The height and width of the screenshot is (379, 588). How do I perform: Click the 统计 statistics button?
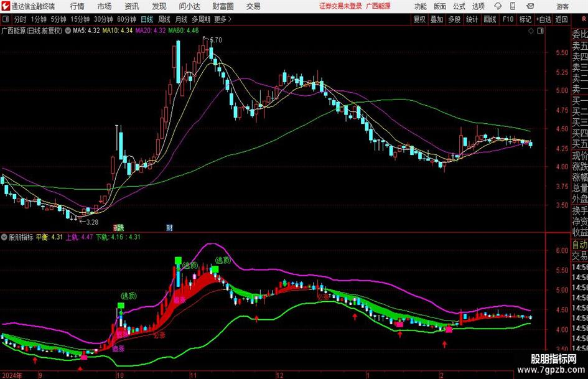coord(472,19)
